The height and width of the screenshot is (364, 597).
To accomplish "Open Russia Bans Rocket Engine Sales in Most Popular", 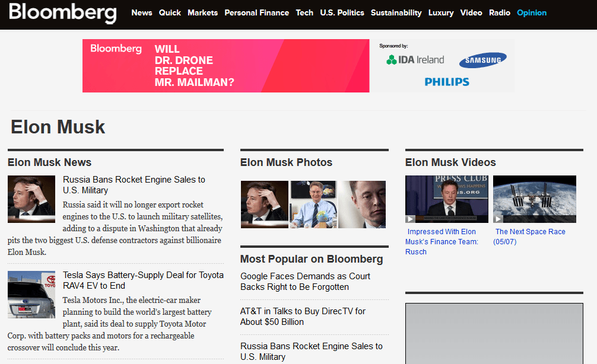I will click(x=312, y=352).
